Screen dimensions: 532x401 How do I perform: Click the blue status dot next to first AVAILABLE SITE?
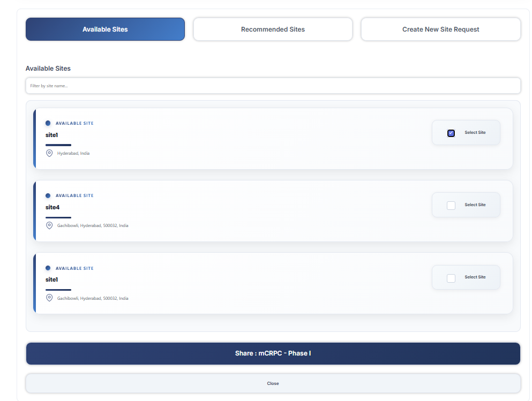(48, 123)
